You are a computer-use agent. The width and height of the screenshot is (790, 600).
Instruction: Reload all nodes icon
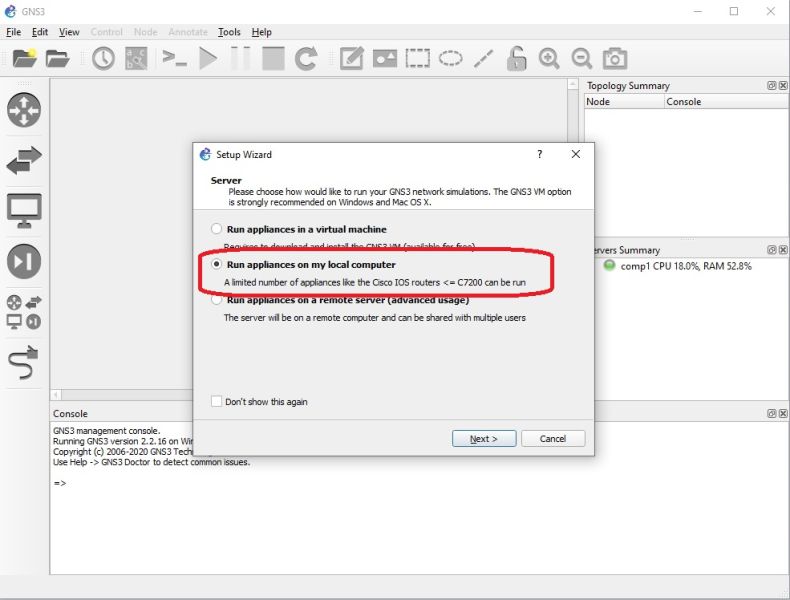pos(306,58)
